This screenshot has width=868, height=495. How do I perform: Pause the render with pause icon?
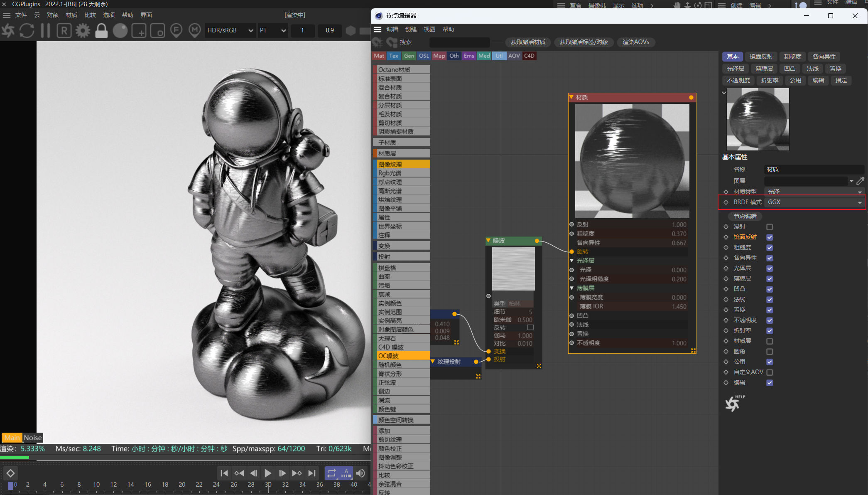[46, 30]
